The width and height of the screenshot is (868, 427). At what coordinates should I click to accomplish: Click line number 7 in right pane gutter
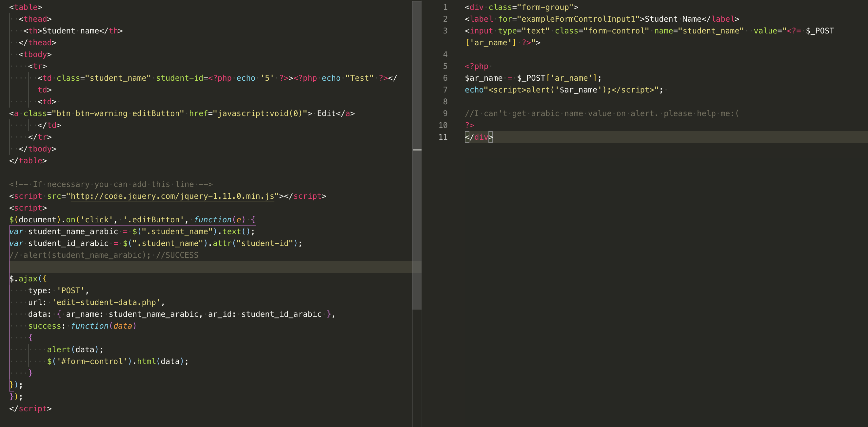445,90
